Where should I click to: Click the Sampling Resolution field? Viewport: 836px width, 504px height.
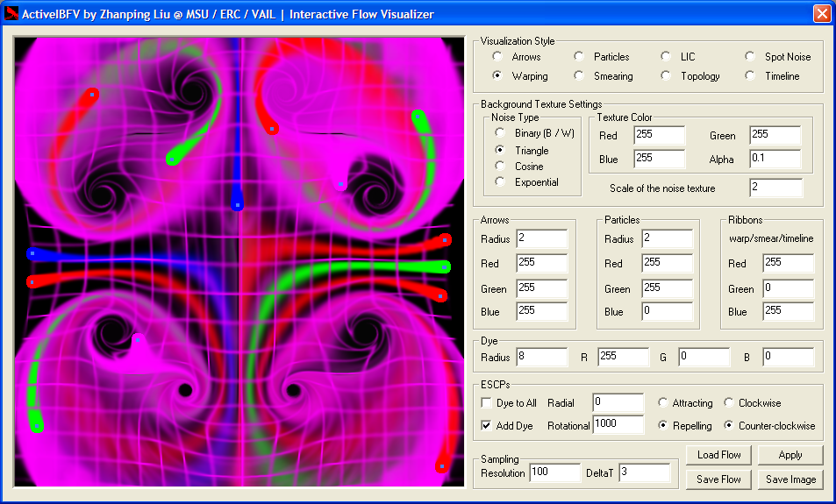coord(554,473)
